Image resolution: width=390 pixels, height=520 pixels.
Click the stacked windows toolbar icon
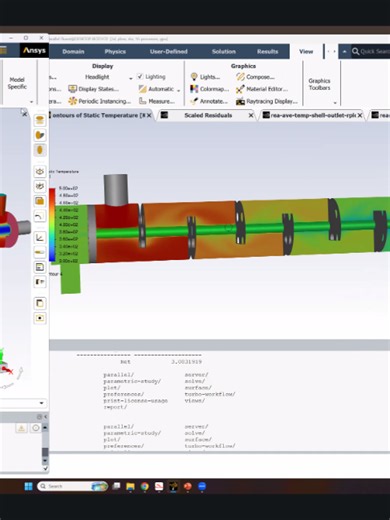40,303
